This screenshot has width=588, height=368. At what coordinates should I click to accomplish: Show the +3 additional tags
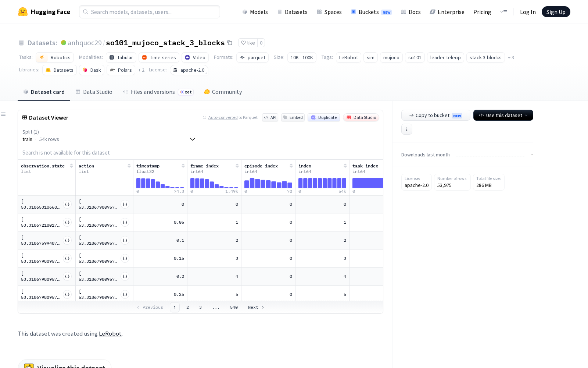click(511, 58)
